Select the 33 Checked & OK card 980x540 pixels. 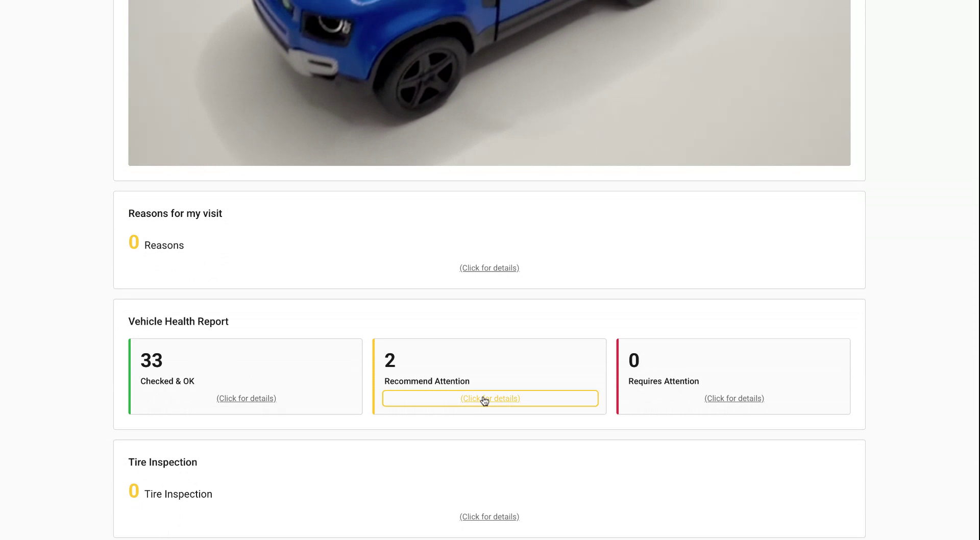(x=245, y=362)
